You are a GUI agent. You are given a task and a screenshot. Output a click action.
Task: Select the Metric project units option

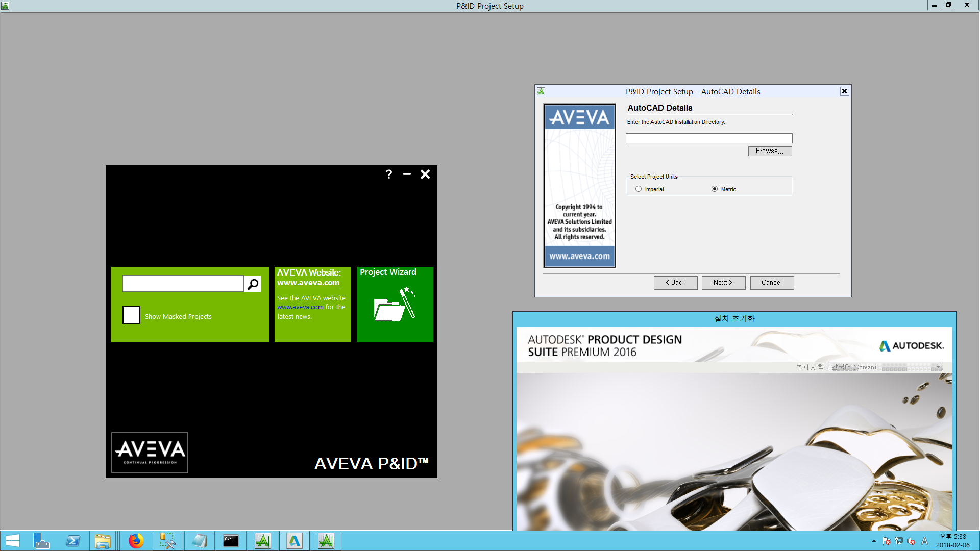tap(715, 189)
